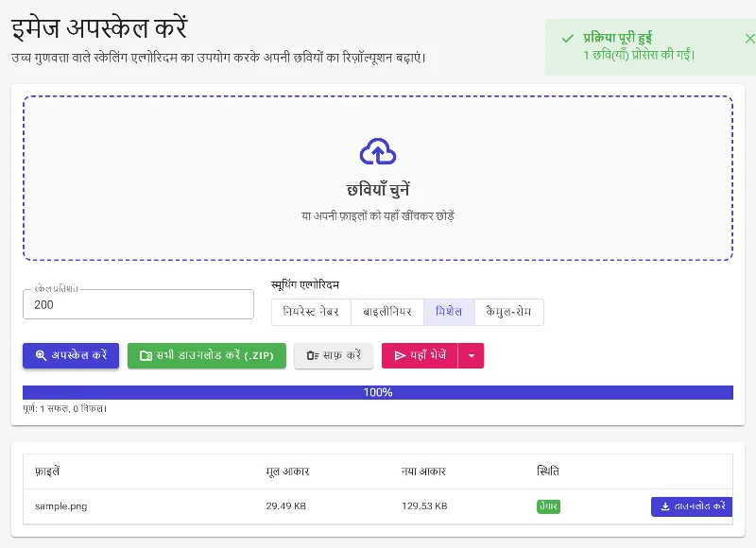Dismiss the success notification with the X
756x548 pixels.
(x=749, y=39)
